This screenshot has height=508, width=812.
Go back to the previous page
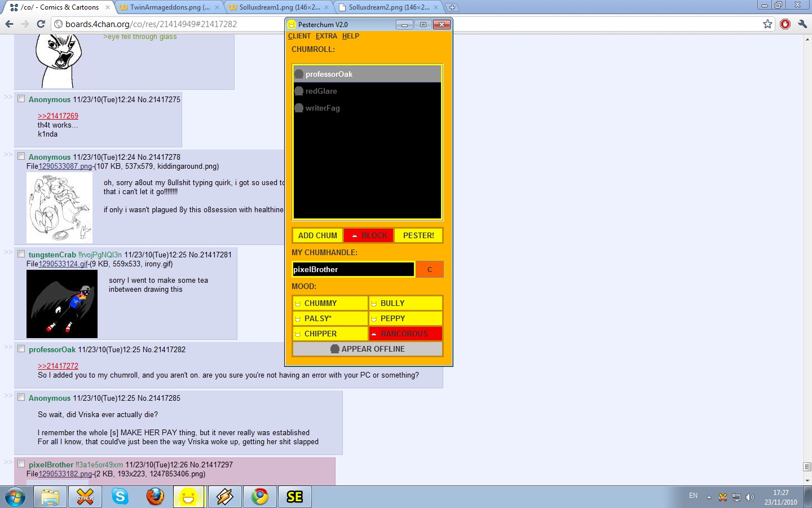point(9,24)
